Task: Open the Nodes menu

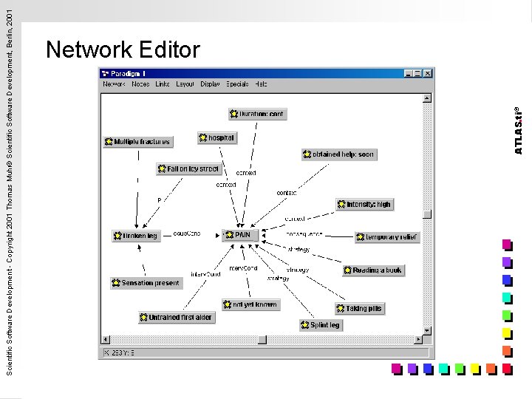Action: (140, 83)
